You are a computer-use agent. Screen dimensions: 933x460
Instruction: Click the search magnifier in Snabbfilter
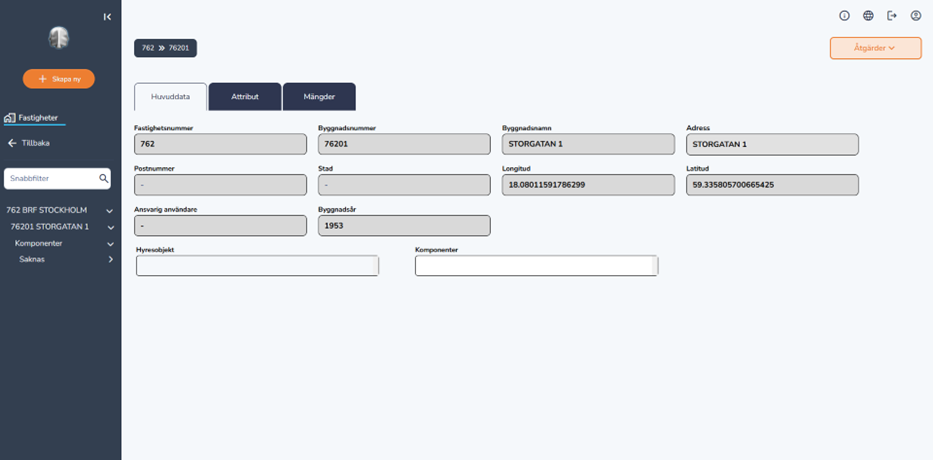(x=103, y=179)
